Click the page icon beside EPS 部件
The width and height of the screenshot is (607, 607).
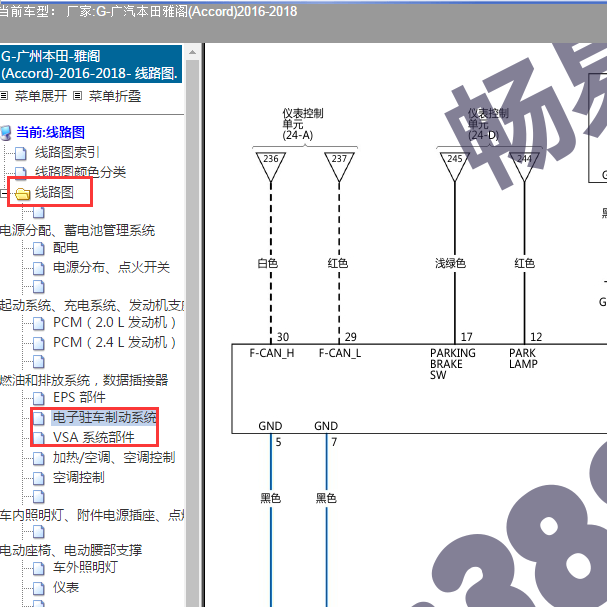(x=38, y=398)
